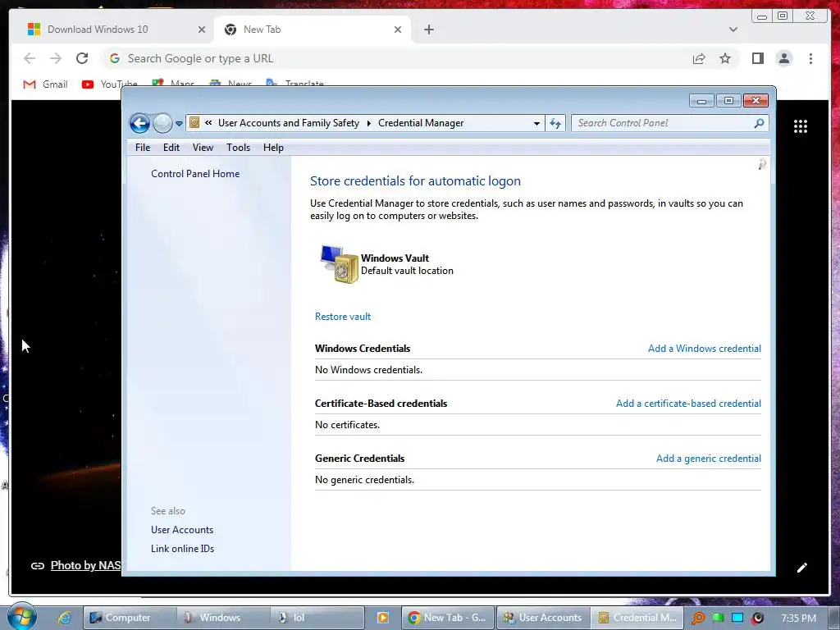Customize Chrome with pencil icon
Screen dimensions: 840x630
[802, 568]
